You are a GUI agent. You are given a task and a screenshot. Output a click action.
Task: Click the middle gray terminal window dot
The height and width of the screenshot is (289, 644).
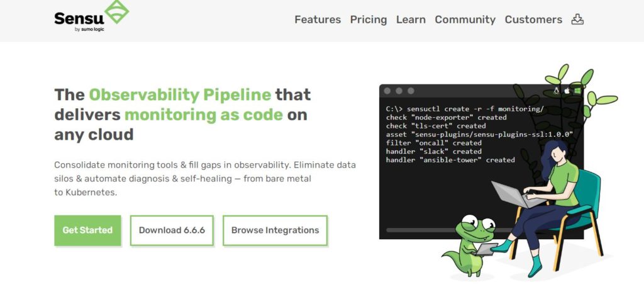[398, 91]
